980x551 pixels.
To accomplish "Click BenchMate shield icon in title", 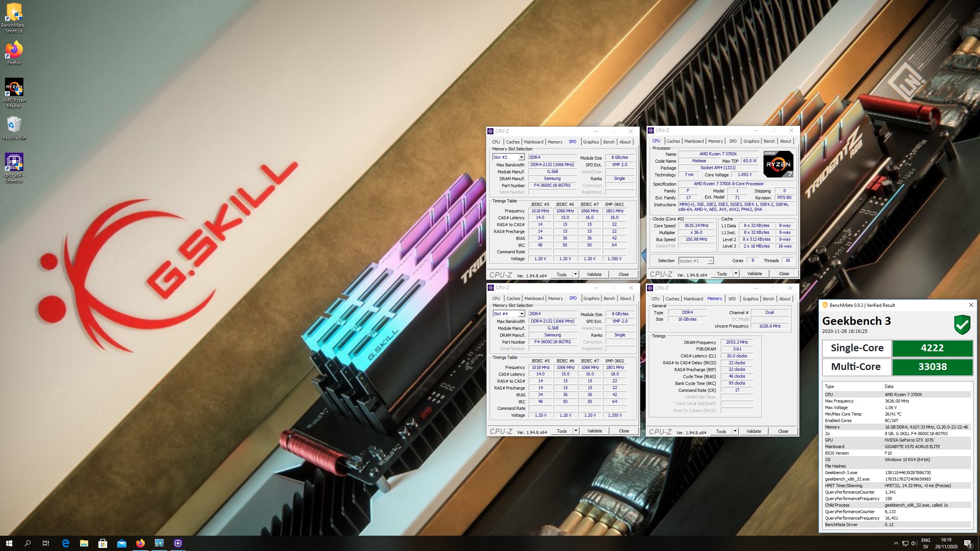I will tap(825, 305).
